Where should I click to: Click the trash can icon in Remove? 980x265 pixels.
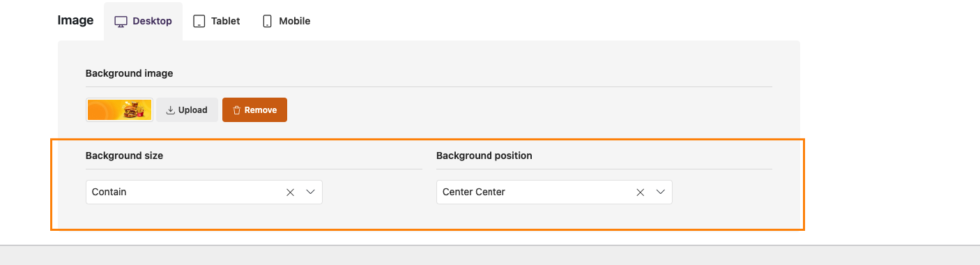[237, 110]
